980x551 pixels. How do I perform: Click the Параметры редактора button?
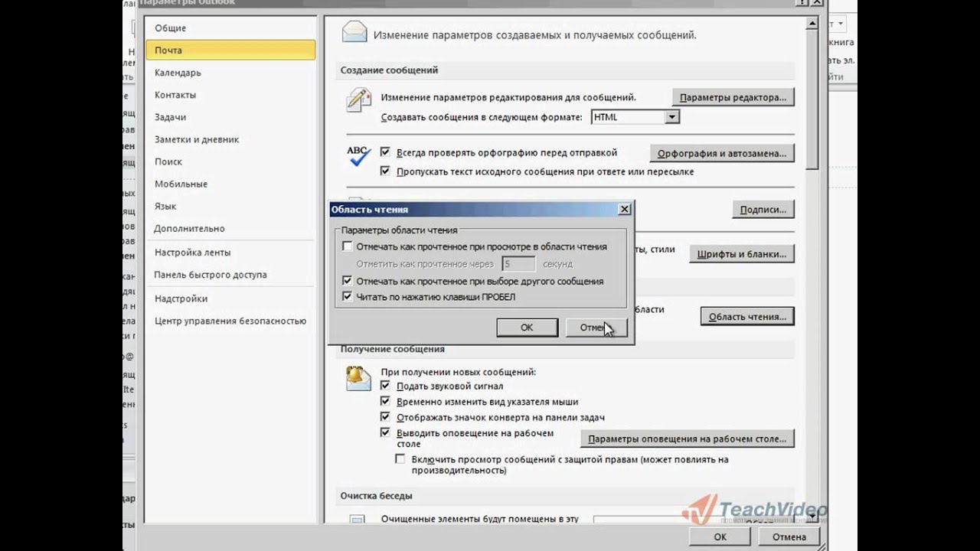(733, 97)
